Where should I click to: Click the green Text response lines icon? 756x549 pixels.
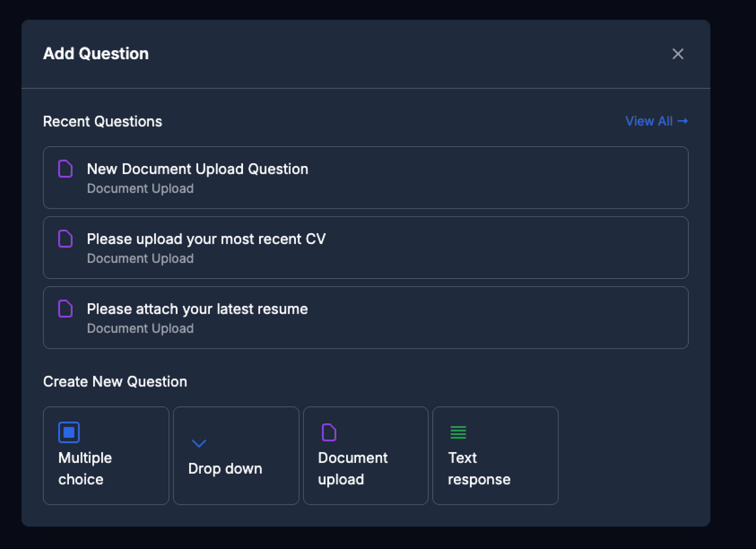(x=458, y=432)
